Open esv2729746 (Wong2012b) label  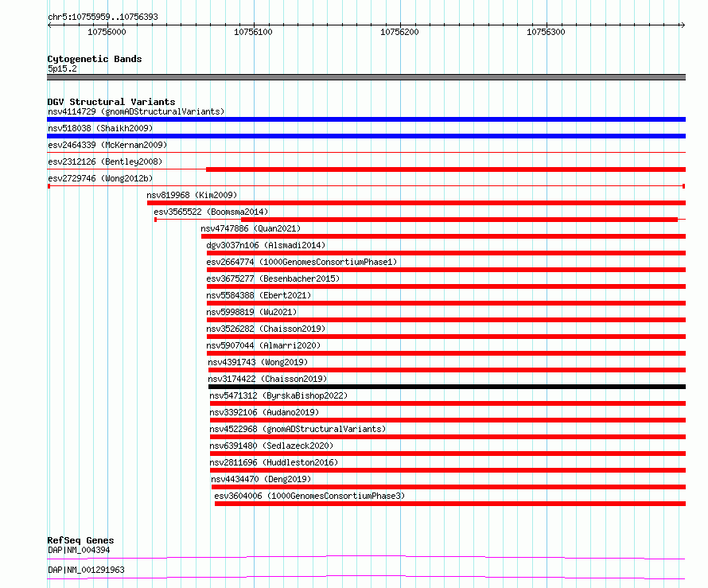100,178
